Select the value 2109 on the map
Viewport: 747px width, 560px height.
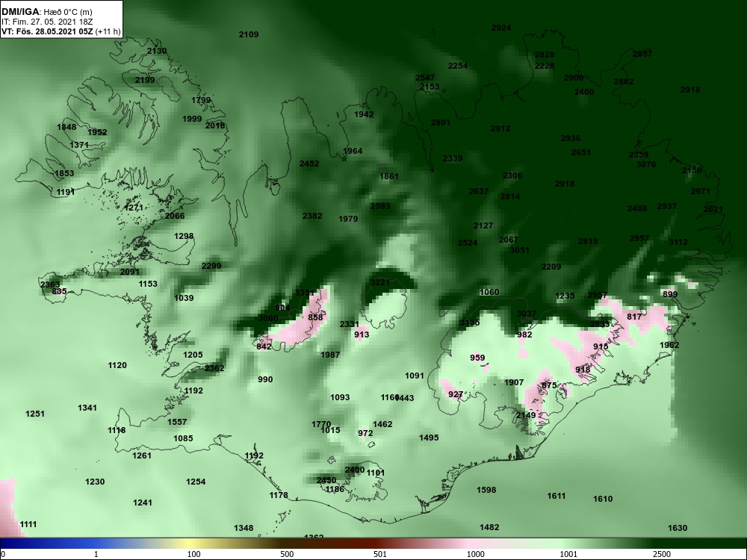pyautogui.click(x=249, y=34)
